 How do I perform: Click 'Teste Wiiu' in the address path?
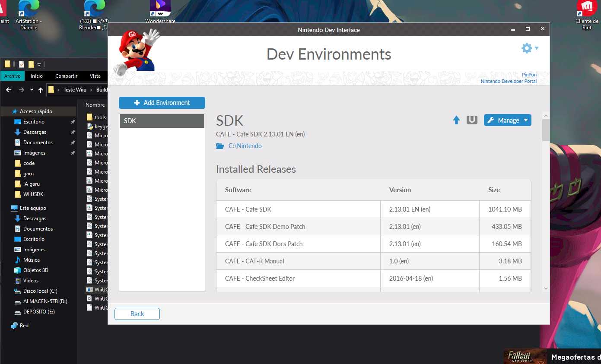(75, 90)
